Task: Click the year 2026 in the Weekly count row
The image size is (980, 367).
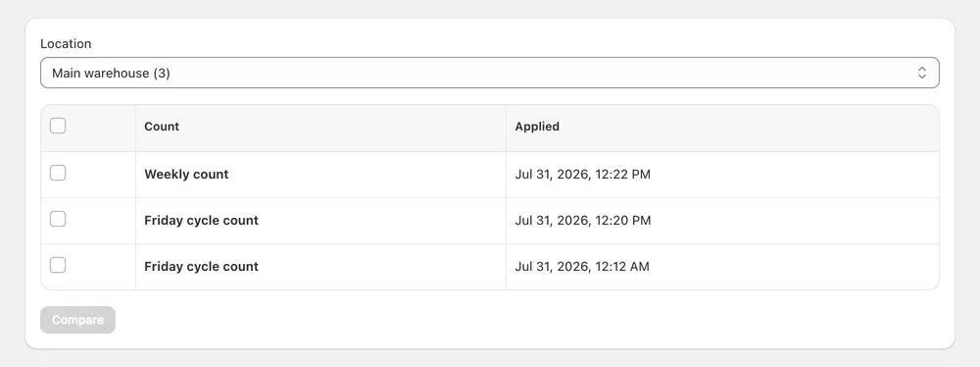Action: 573,175
